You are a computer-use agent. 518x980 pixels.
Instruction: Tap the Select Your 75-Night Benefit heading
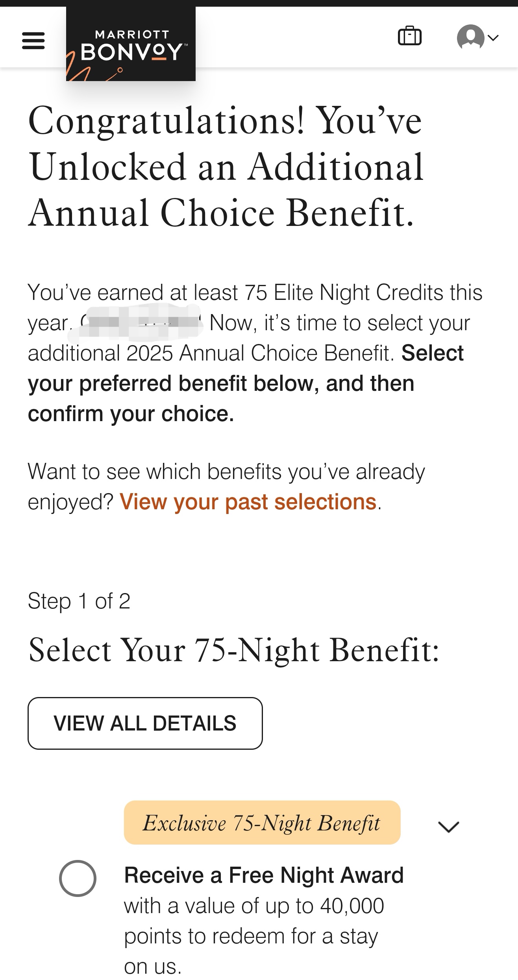(x=234, y=650)
